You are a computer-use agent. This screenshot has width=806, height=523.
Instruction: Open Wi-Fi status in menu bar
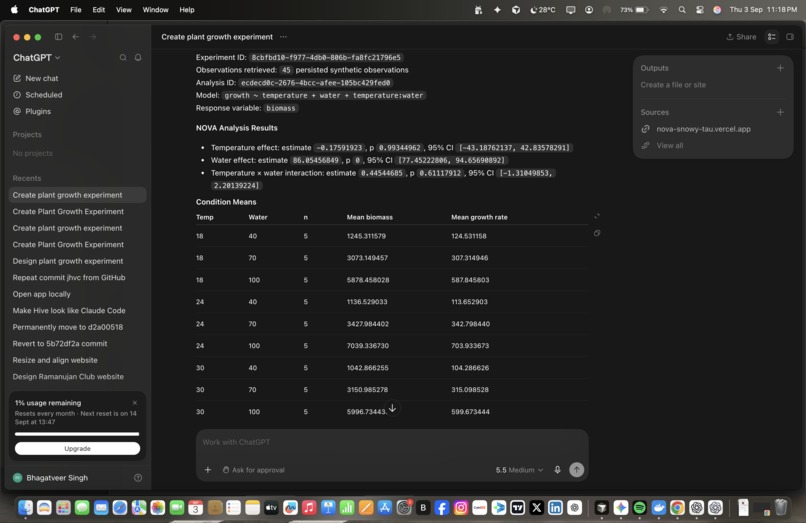pyautogui.click(x=664, y=10)
